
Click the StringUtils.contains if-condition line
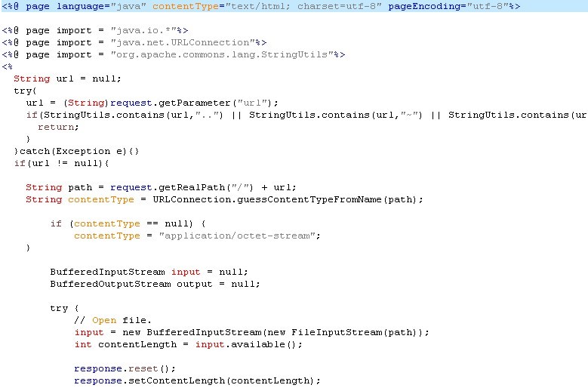[306, 115]
